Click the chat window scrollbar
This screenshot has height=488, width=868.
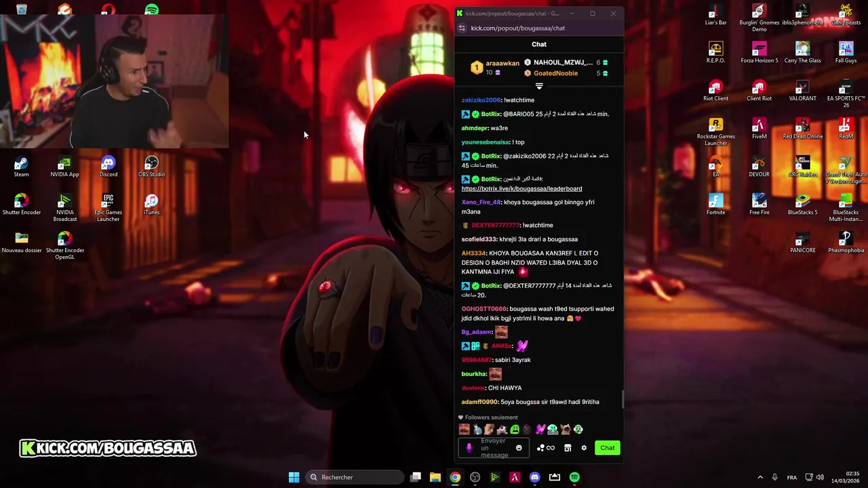(x=623, y=399)
